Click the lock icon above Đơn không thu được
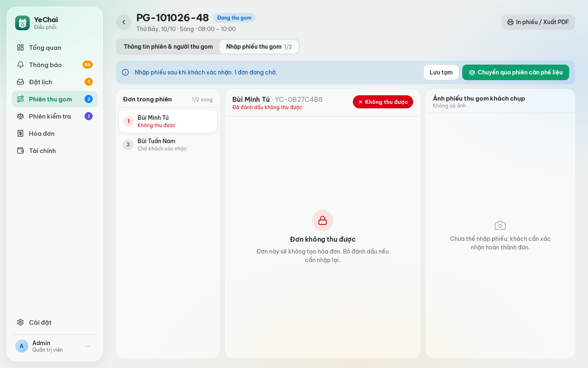588x368 pixels. pos(323,220)
